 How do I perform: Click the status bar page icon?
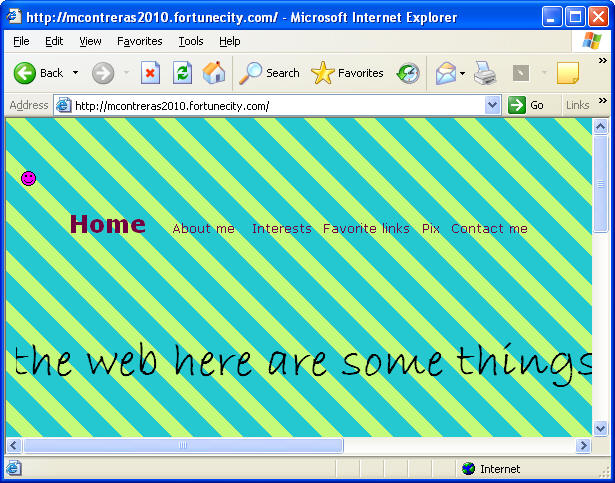click(x=13, y=468)
